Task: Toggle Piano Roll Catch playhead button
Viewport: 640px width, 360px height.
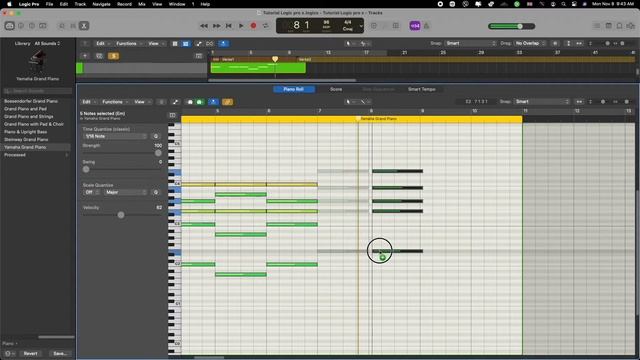Action: [213, 102]
